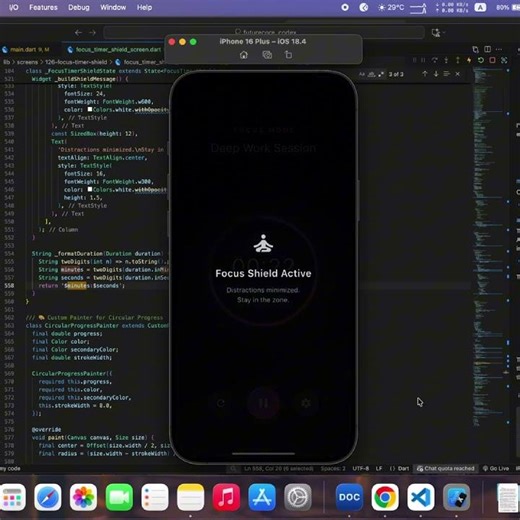Open Notes from the Dock
The height and width of the screenshot is (520, 520).
point(190,497)
